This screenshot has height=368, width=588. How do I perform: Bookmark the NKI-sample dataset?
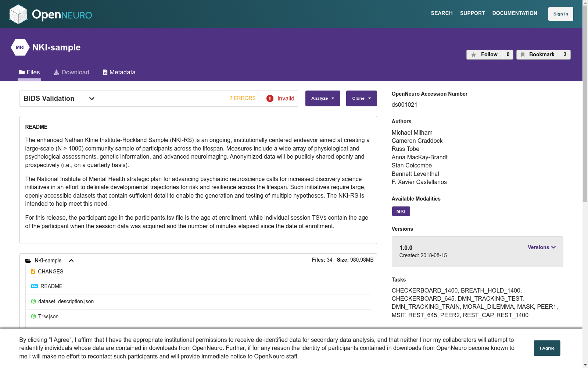coord(538,54)
